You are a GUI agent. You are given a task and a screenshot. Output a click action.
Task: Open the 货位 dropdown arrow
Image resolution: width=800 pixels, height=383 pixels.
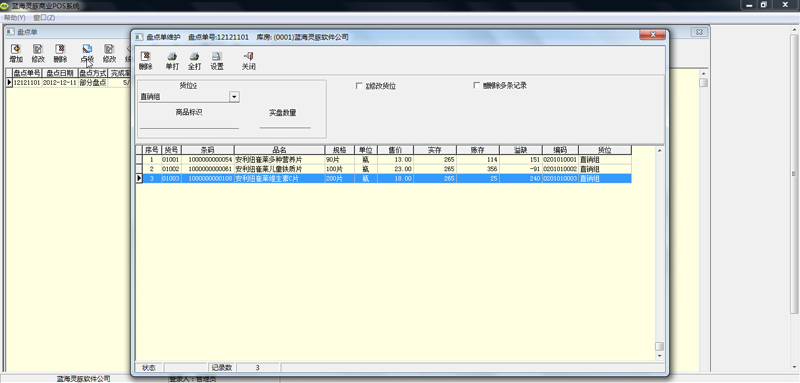click(x=234, y=96)
